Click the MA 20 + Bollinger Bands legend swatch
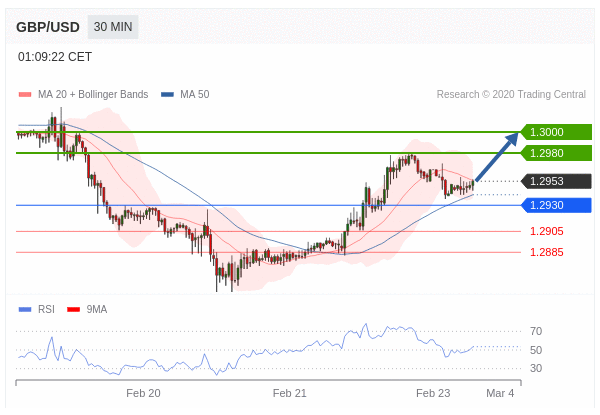 [25, 94]
